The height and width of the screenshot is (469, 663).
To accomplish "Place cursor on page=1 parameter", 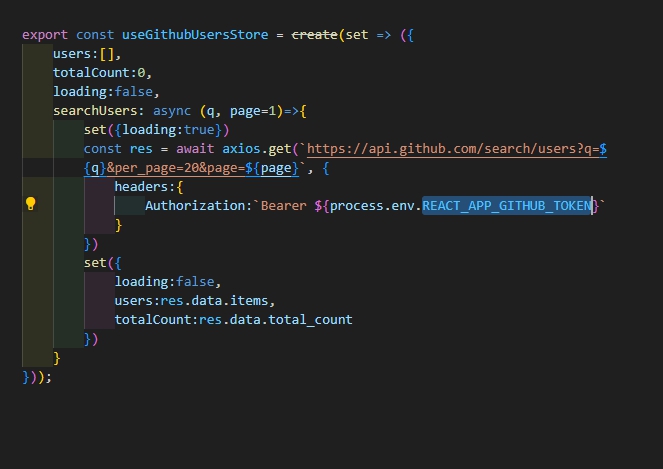I will tap(253, 111).
